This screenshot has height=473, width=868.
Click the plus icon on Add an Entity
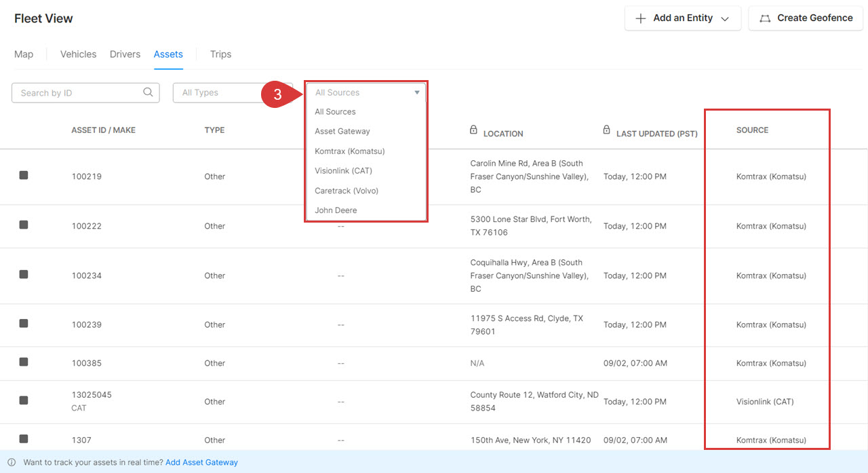tap(640, 18)
